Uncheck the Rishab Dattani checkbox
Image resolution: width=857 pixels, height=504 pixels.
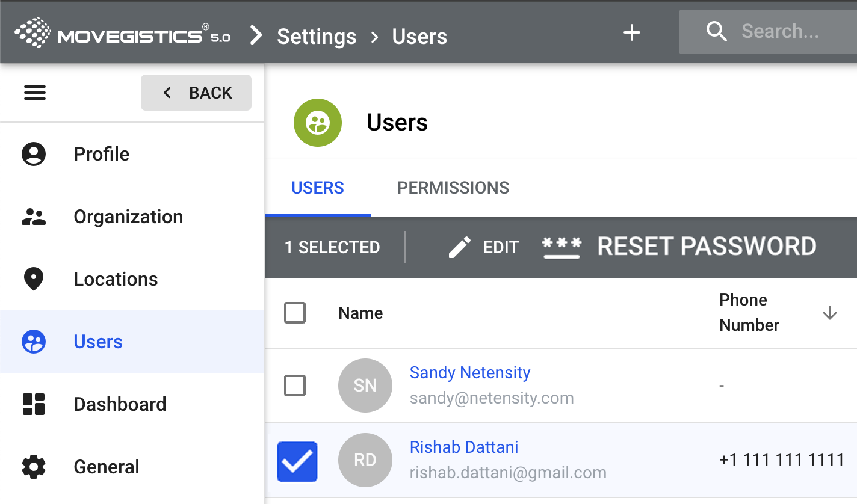pyautogui.click(x=297, y=461)
